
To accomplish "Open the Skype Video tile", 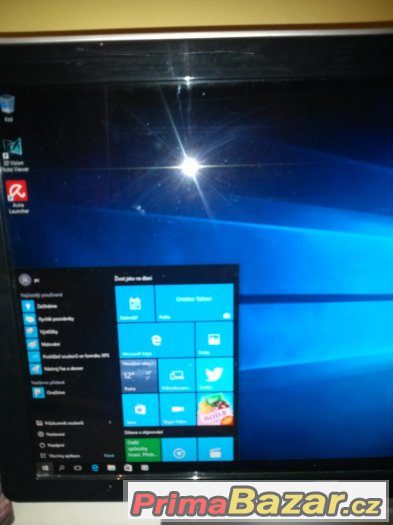I will point(178,409).
